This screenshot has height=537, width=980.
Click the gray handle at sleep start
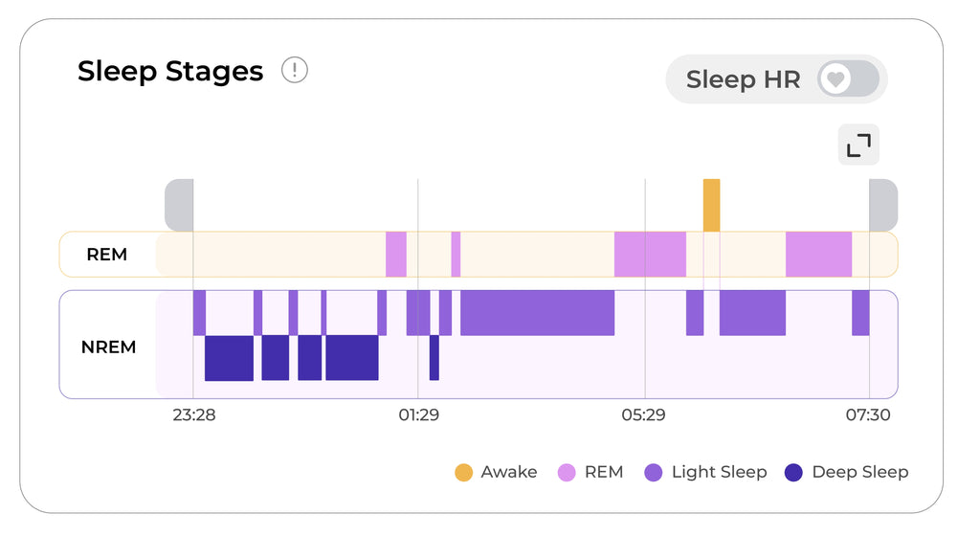[x=179, y=205]
